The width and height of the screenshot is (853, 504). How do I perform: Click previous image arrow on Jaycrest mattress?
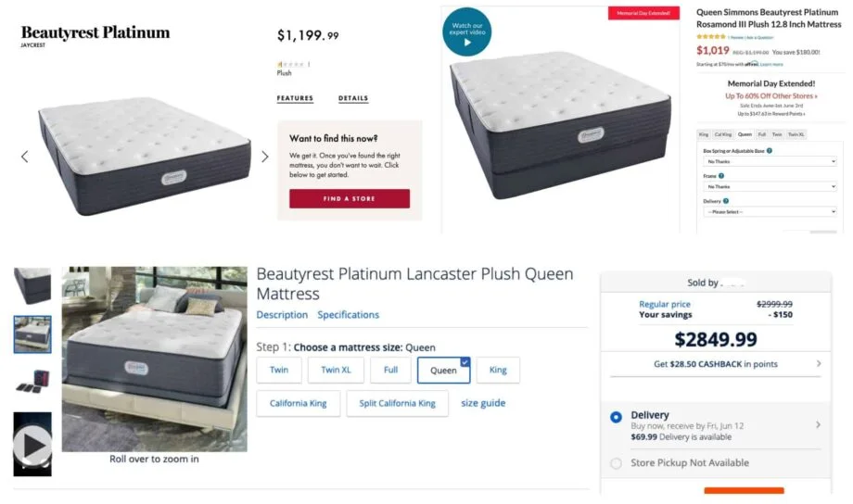(25, 157)
